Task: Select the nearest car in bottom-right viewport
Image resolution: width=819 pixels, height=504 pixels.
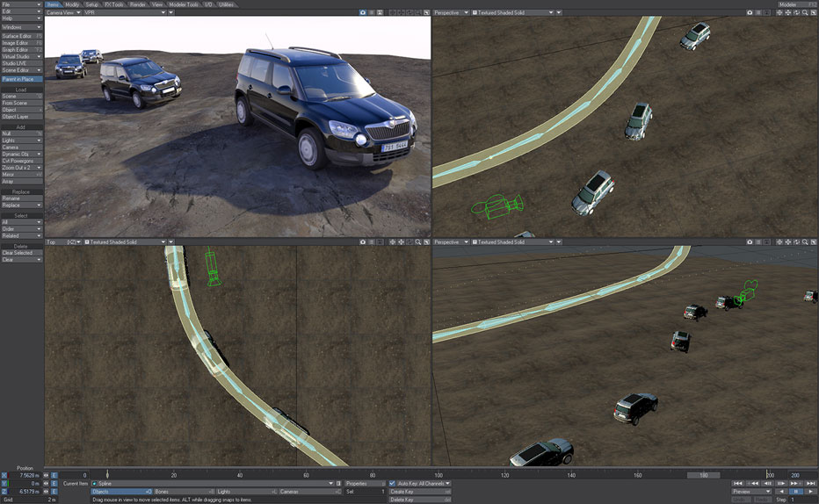Action: tap(541, 452)
